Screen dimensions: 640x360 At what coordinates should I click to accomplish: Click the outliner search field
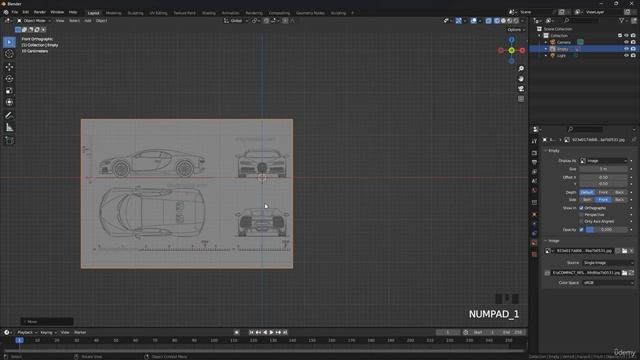point(580,20)
